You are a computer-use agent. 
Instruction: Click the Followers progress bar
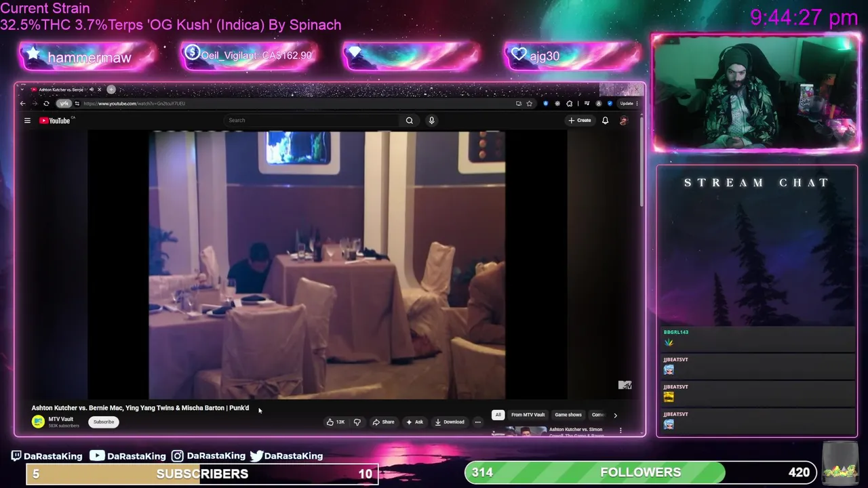click(x=641, y=472)
